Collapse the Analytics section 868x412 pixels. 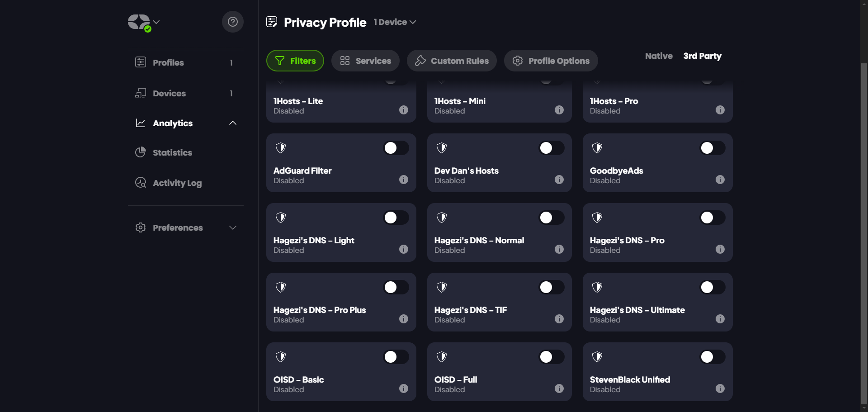[x=233, y=123]
